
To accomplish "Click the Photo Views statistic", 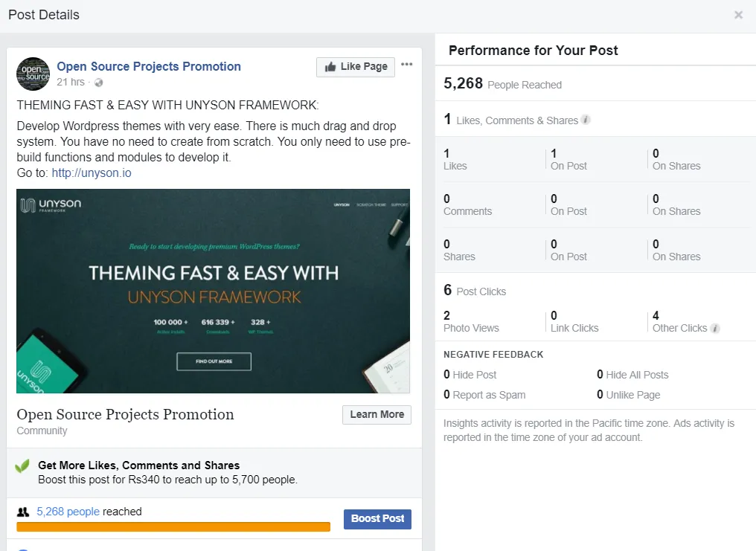I will click(471, 322).
